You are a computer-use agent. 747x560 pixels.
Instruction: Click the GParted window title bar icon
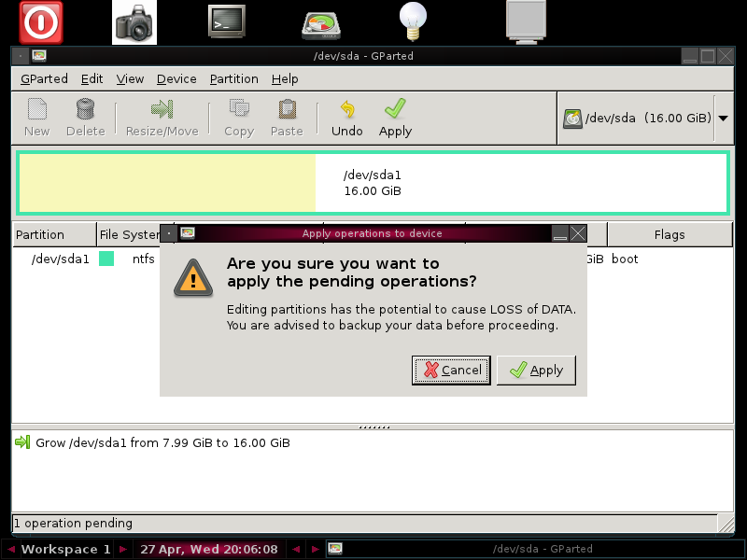39,56
